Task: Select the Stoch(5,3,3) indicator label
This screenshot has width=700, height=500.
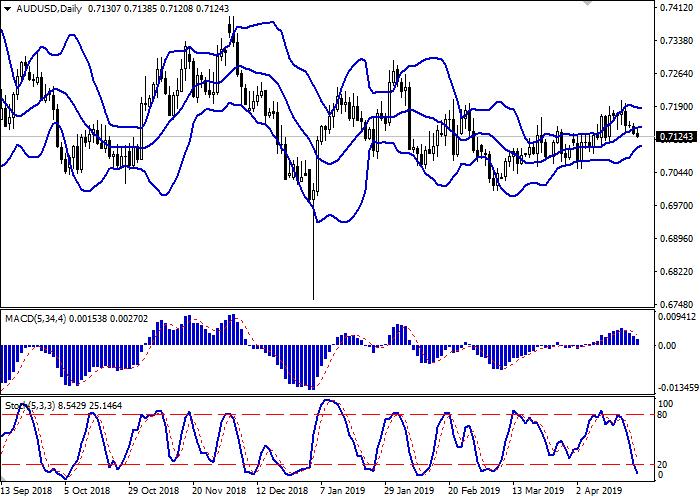Action: click(x=30, y=406)
